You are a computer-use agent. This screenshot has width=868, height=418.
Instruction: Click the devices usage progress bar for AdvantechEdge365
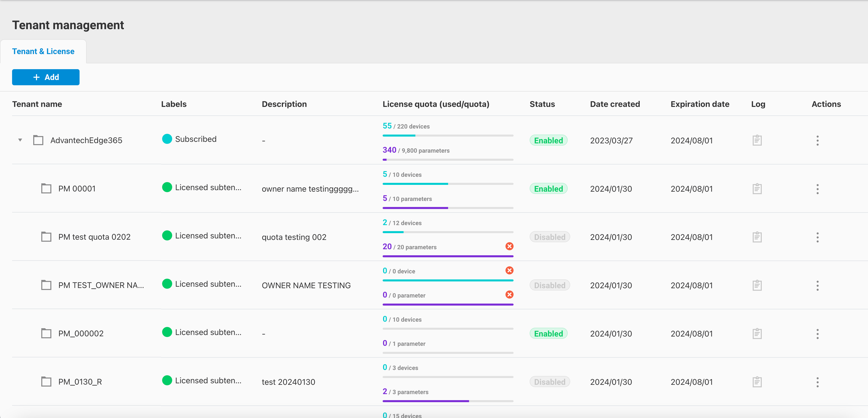click(x=448, y=136)
